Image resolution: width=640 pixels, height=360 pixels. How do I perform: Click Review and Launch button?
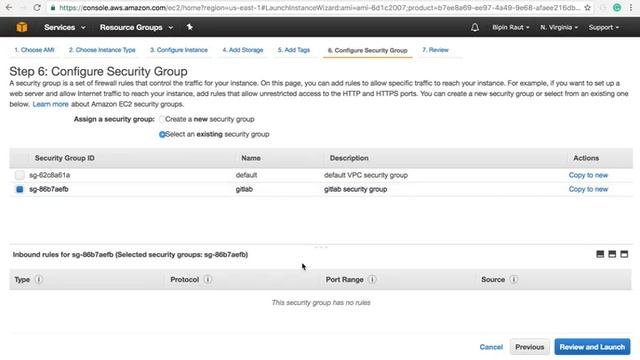click(x=592, y=347)
